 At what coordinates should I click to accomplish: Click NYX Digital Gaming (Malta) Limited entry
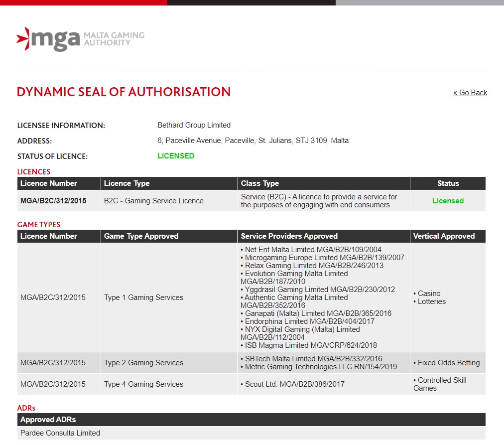pyautogui.click(x=300, y=333)
